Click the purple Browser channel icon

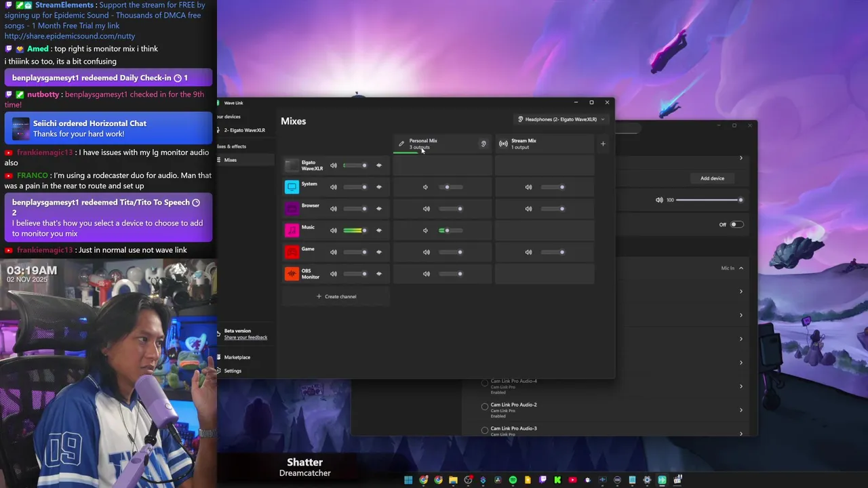click(292, 209)
